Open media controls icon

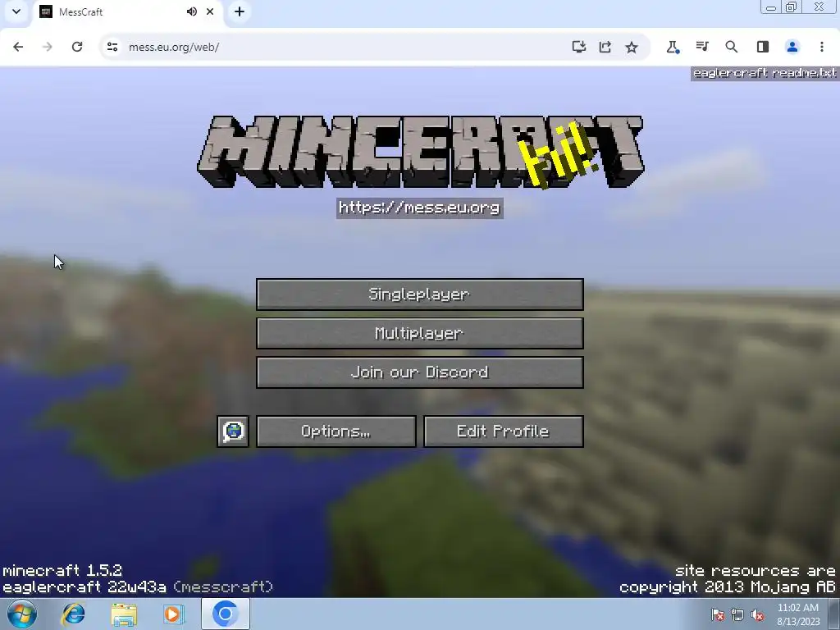click(x=702, y=47)
